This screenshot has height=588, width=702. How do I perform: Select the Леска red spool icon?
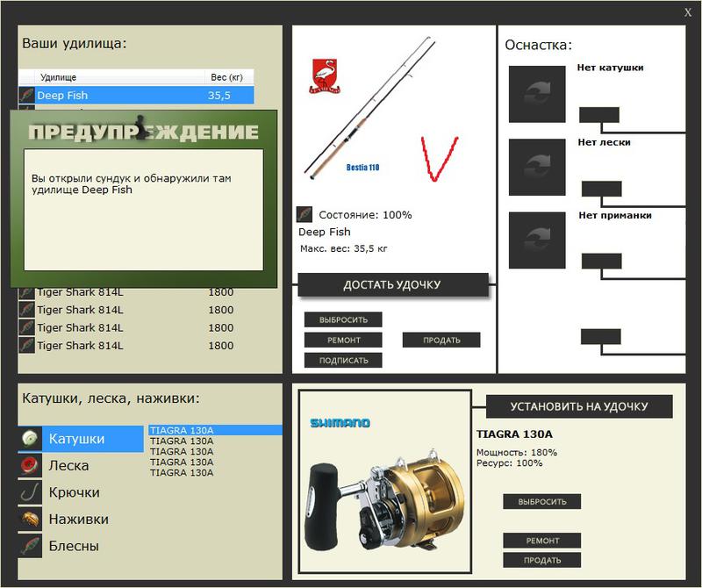coord(30,466)
